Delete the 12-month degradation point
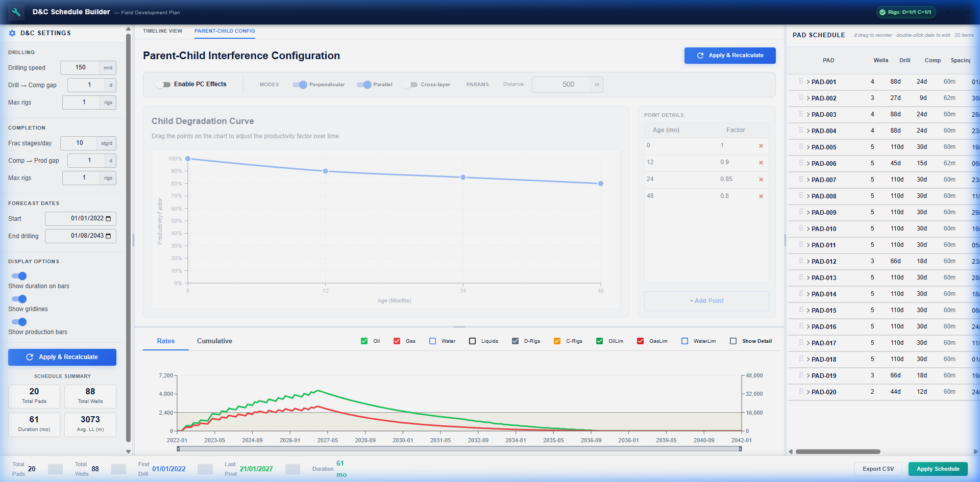This screenshot has height=482, width=980. 761,163
